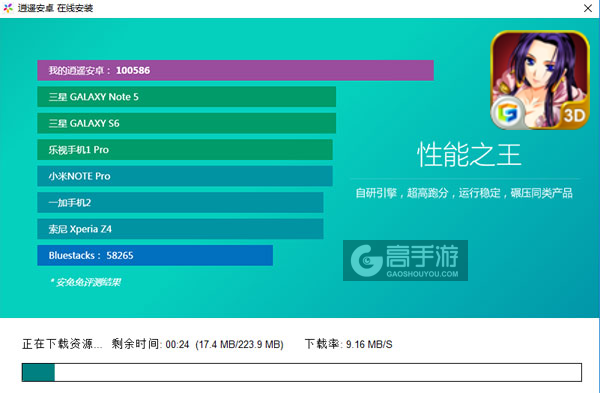This screenshot has height=393, width=600.
Task: Click the 下载率 9.16 MB/S text
Action: pos(349,344)
